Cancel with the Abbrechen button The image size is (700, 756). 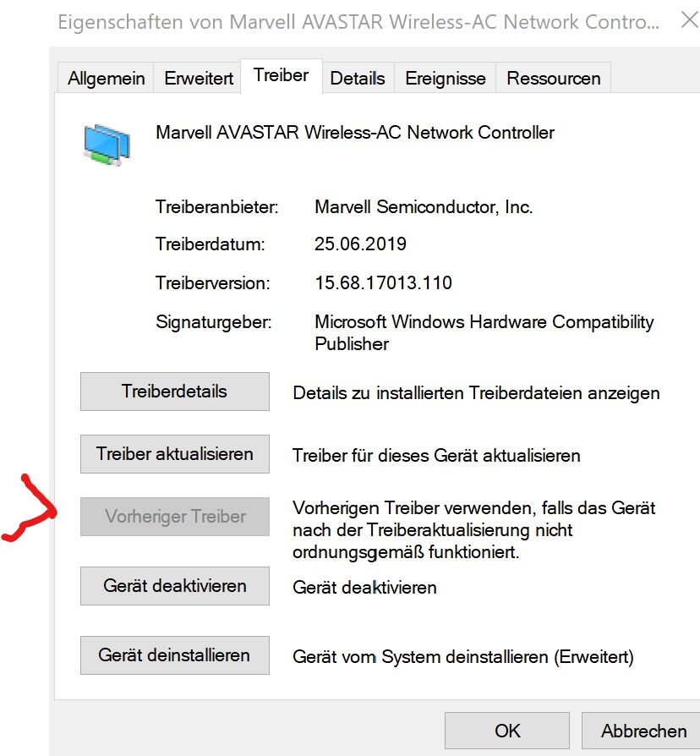643,731
